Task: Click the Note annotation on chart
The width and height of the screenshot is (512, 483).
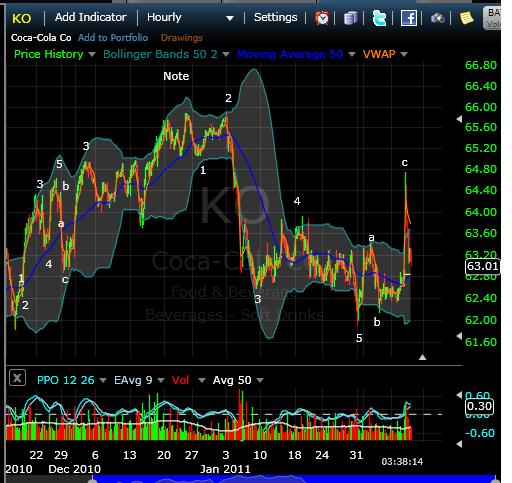Action: coord(176,76)
